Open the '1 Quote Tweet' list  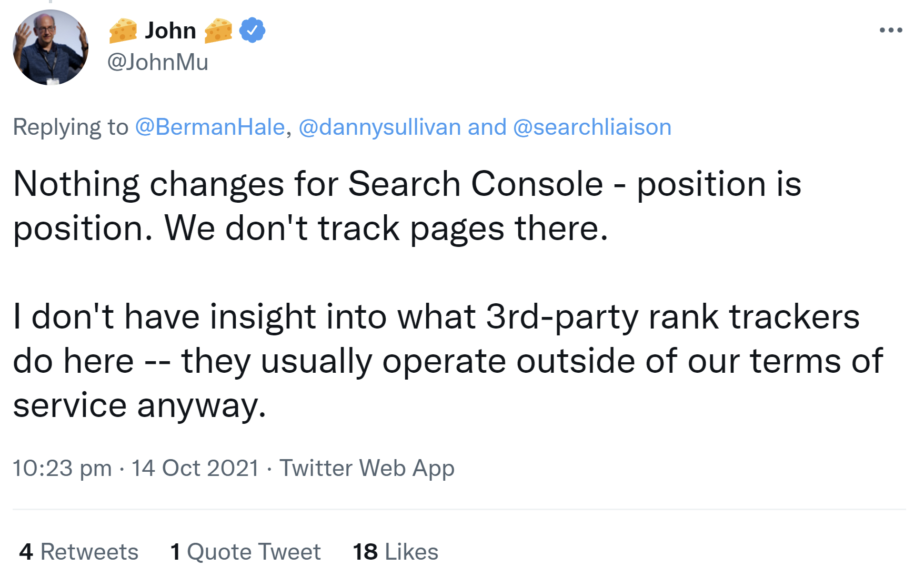pos(245,551)
